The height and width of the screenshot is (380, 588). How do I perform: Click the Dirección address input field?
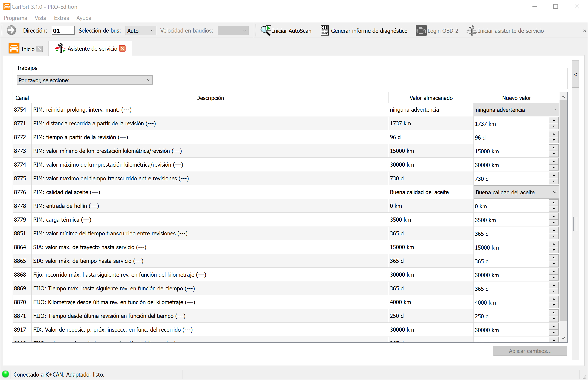pyautogui.click(x=63, y=31)
